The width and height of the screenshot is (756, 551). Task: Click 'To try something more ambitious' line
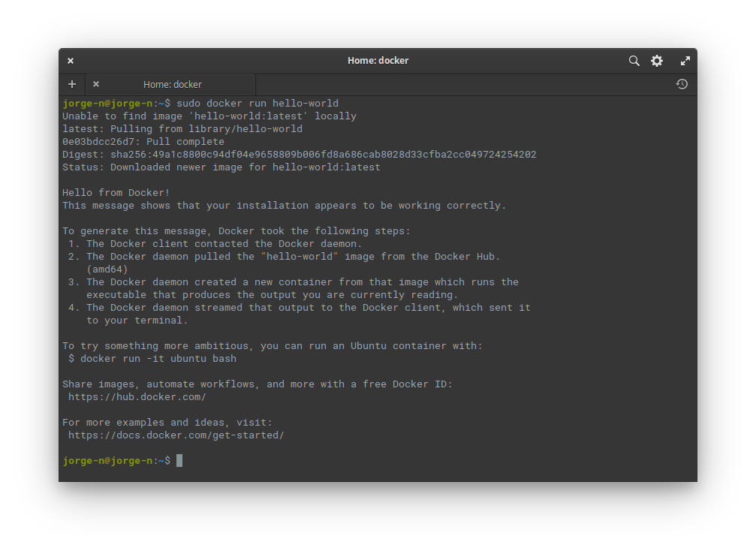tap(273, 346)
